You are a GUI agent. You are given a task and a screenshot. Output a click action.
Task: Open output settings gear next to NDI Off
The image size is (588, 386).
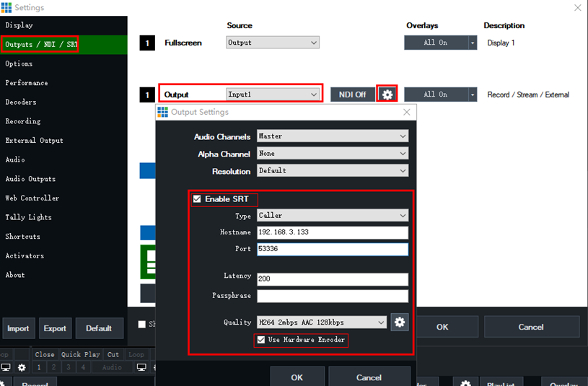(387, 95)
